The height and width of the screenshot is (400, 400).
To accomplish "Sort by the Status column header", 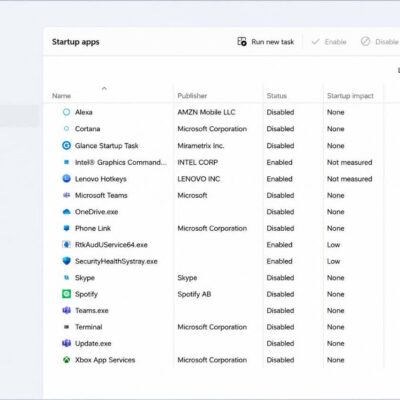I will 277,96.
